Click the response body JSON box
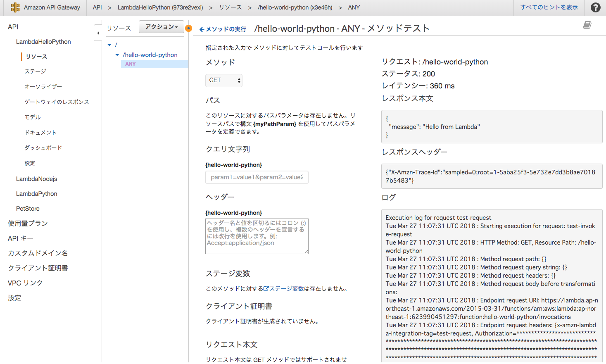The image size is (606, 364). pyautogui.click(x=492, y=127)
